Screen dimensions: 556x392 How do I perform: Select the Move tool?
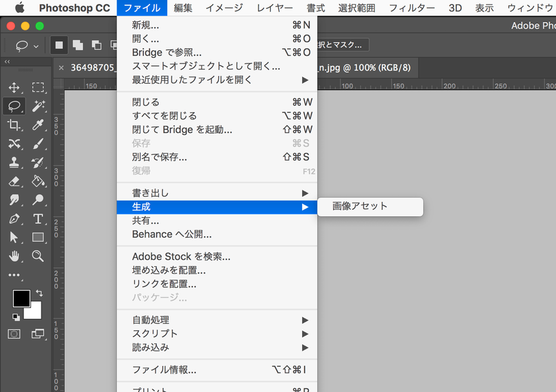click(14, 87)
